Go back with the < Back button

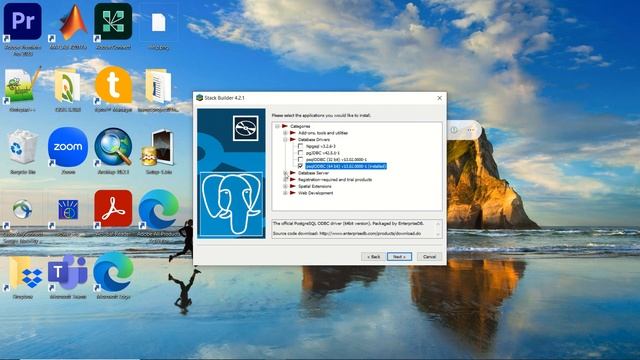(373, 256)
